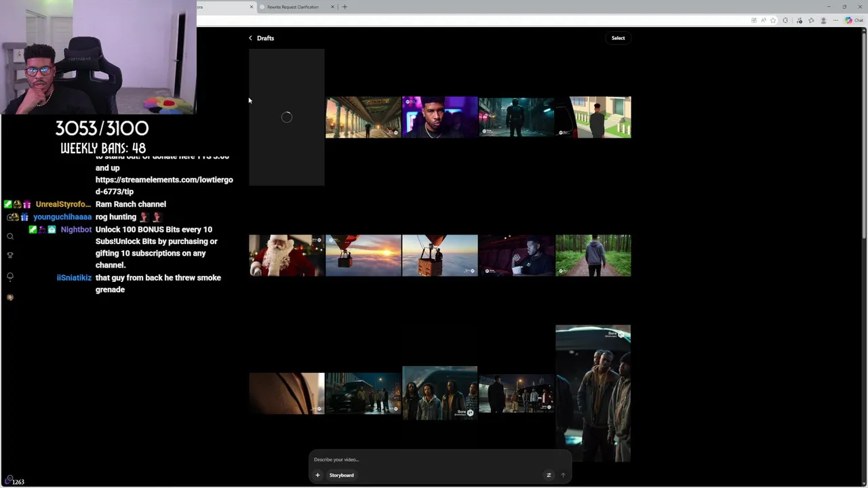
Task: Open video settings sliders icon
Action: click(549, 475)
